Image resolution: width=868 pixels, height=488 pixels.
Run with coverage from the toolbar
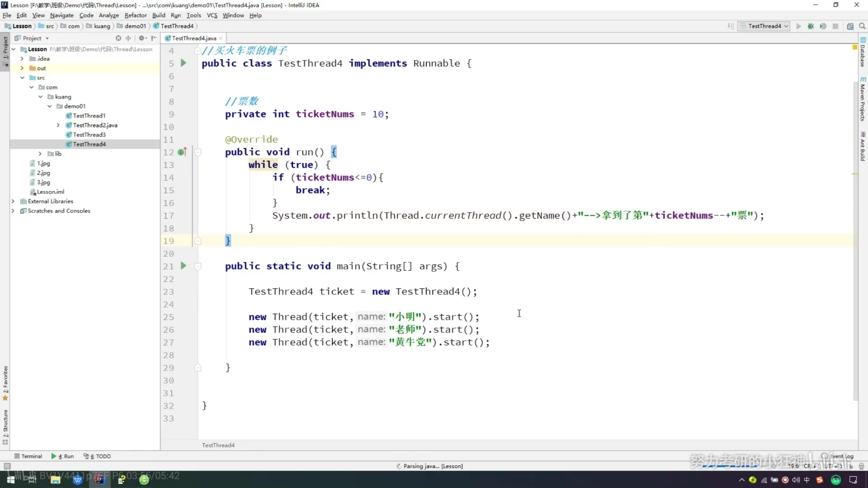pyautogui.click(x=823, y=26)
